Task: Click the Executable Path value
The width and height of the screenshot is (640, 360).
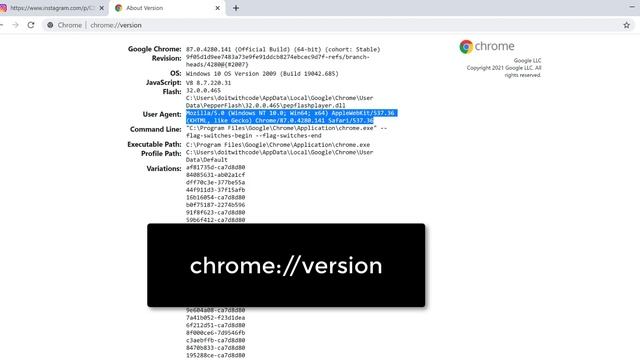Action: (278, 145)
